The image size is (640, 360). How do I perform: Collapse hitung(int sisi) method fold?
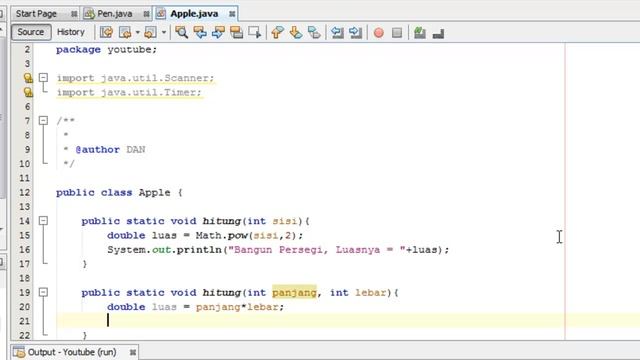tap(43, 221)
